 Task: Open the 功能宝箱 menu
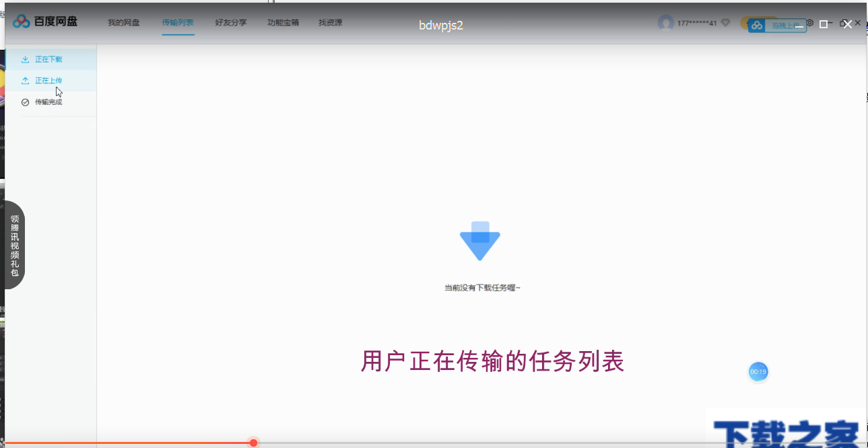pyautogui.click(x=282, y=22)
